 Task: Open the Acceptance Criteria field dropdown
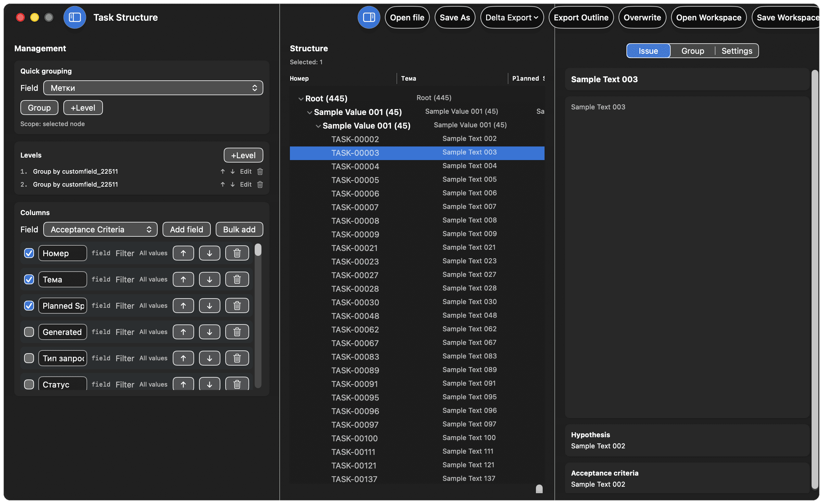100,230
